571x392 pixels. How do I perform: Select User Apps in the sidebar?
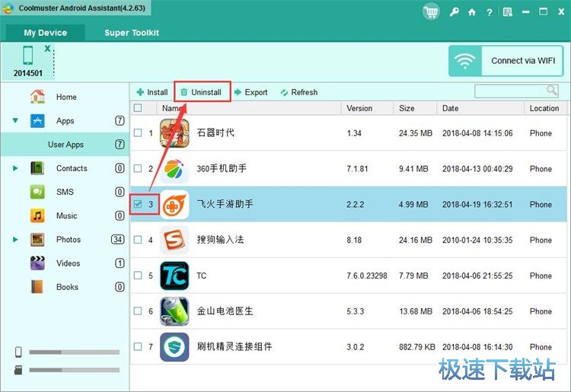point(65,145)
